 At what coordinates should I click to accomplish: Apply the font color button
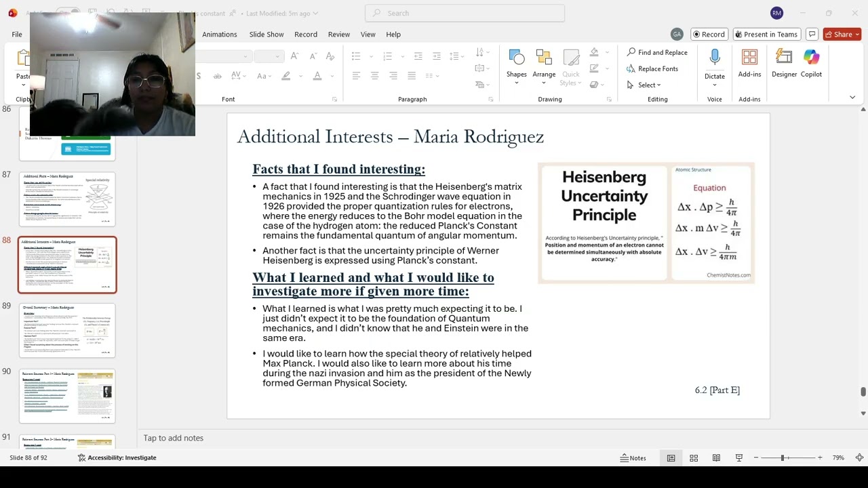click(x=317, y=76)
